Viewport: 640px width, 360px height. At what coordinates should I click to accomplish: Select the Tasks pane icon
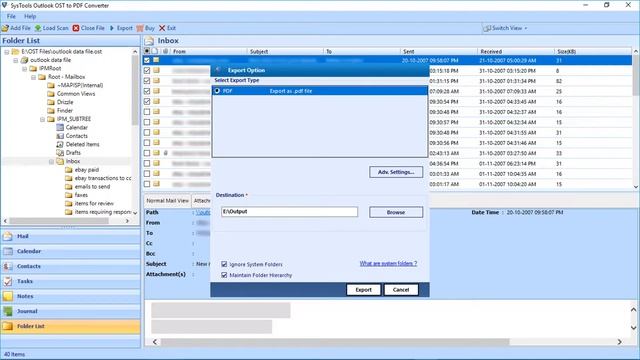(x=8, y=281)
